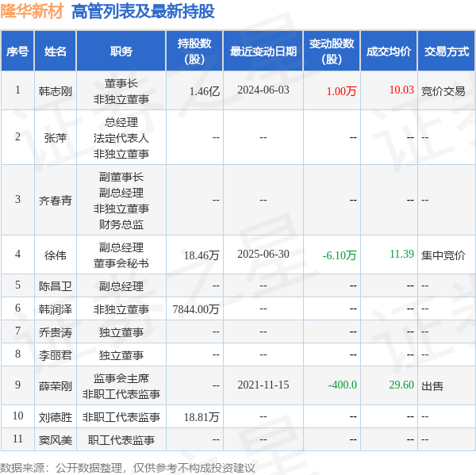Select the name 李丽君
Image resolution: width=476 pixels, height=475 pixels.
[56, 355]
